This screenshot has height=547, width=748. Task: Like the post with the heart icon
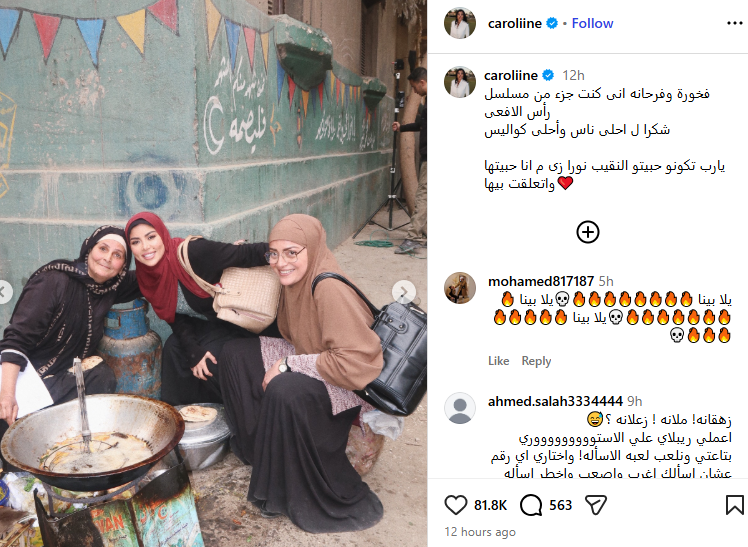click(x=456, y=505)
